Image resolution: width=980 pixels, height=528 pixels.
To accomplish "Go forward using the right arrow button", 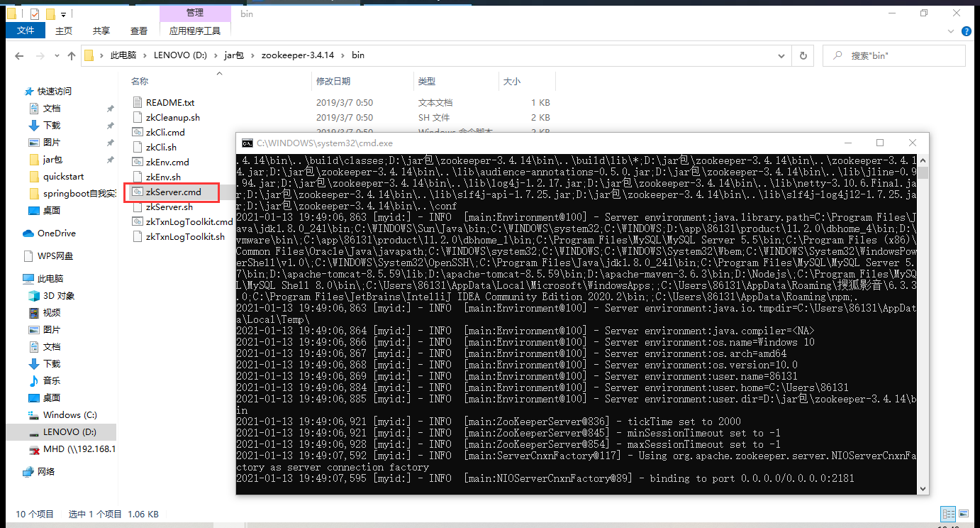I will [40, 55].
